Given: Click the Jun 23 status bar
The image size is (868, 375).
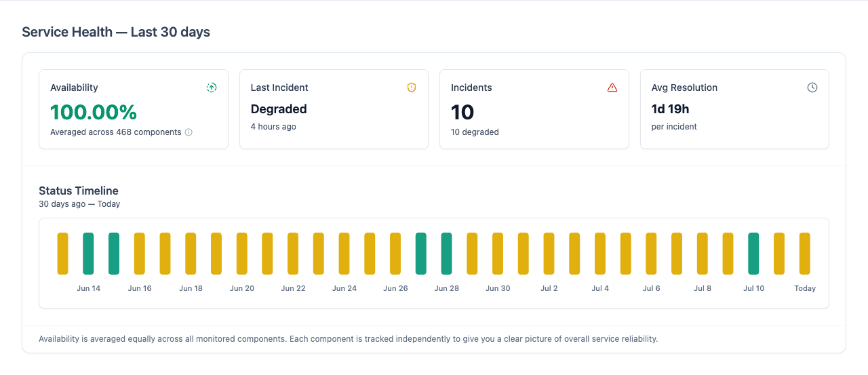Looking at the screenshot, I should 319,254.
